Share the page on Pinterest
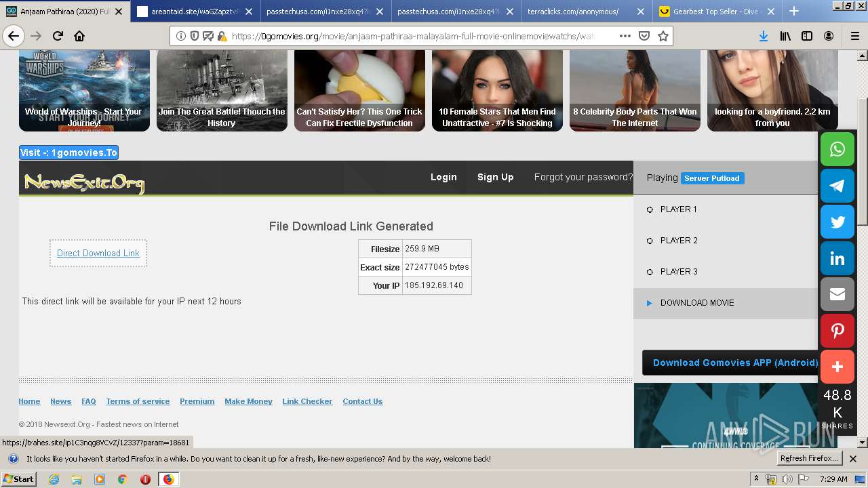868x488 pixels. point(837,331)
